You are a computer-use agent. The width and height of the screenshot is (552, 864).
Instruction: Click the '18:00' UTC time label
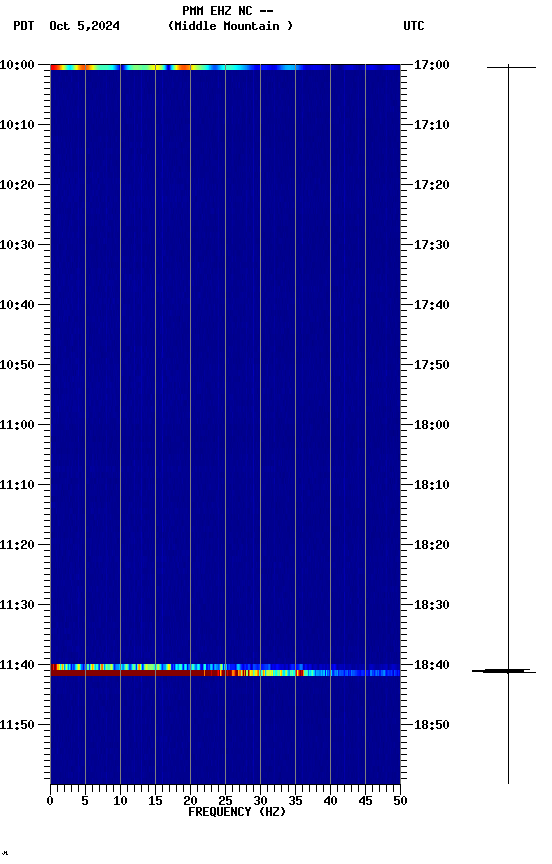tap(432, 425)
